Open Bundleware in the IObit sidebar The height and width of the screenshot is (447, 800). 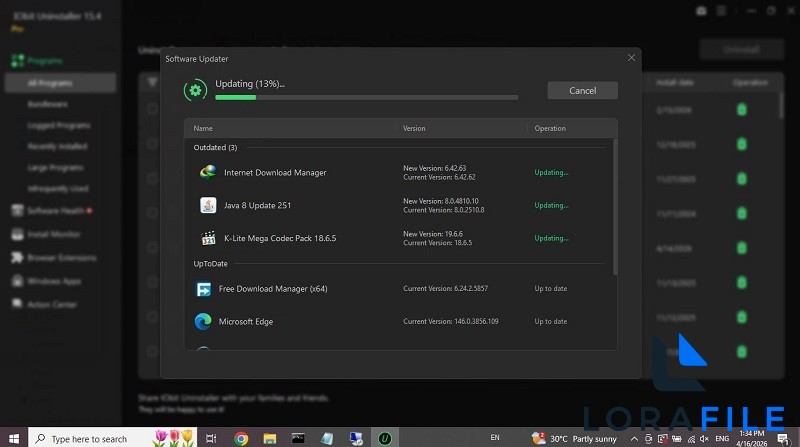pos(47,104)
